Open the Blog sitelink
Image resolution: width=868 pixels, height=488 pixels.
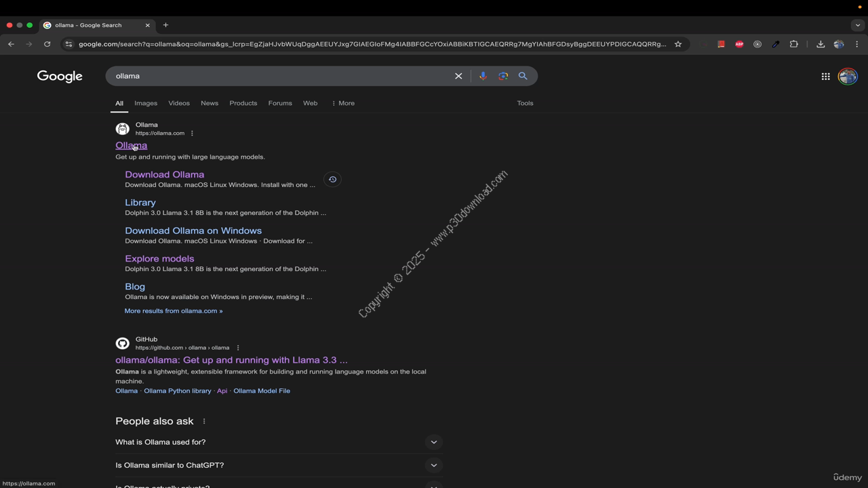point(135,287)
